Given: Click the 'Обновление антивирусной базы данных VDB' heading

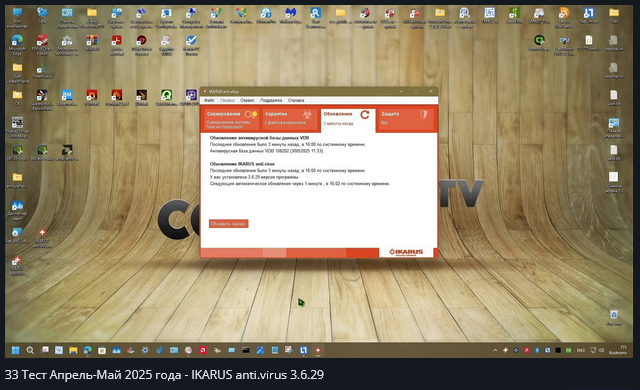Looking at the screenshot, I should click(259, 138).
